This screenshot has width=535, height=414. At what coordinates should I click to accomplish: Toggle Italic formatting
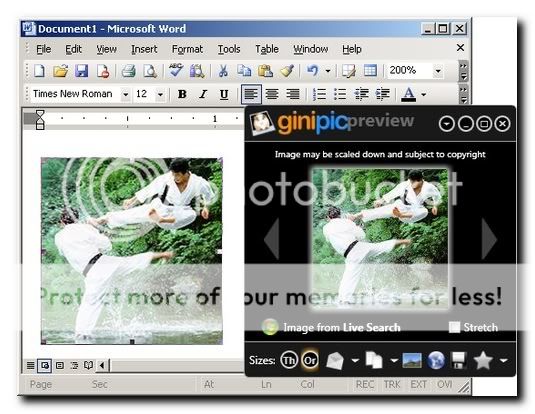[203, 94]
